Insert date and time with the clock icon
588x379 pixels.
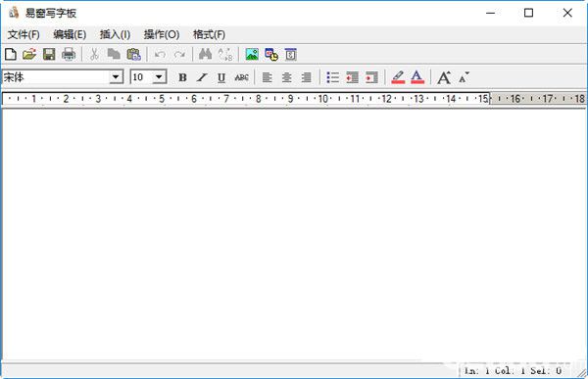(x=271, y=55)
